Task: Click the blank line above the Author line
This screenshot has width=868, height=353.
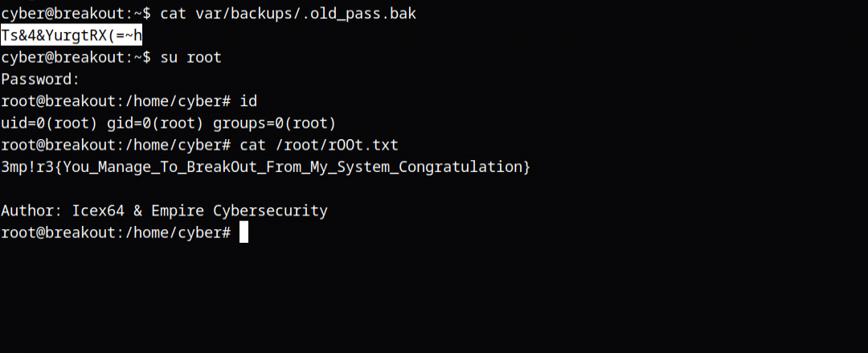Action: 241,189
